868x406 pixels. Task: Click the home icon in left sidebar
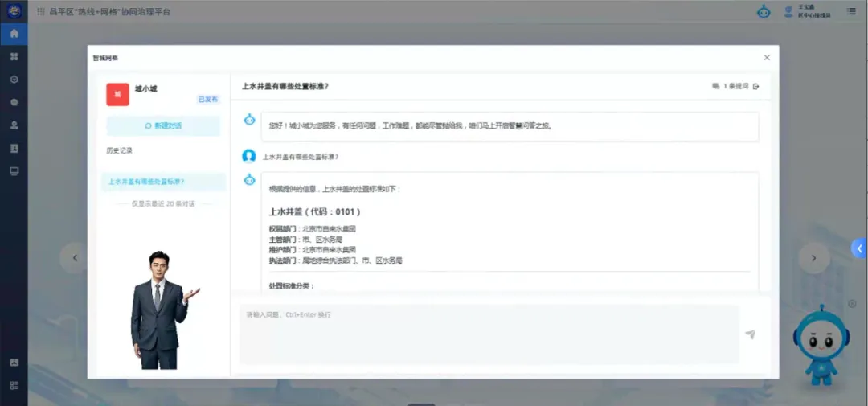point(14,34)
